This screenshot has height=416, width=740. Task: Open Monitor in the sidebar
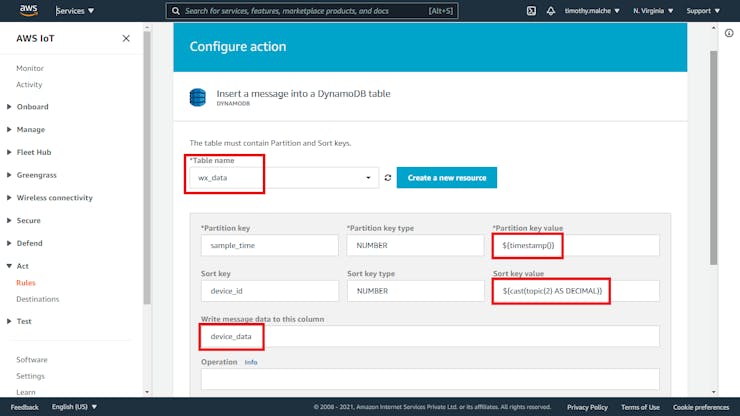click(x=30, y=68)
